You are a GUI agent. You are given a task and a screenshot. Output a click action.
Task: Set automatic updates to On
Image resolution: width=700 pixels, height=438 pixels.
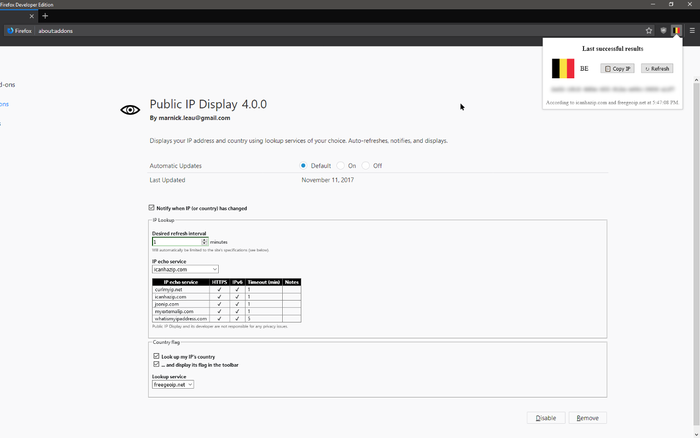click(x=340, y=165)
